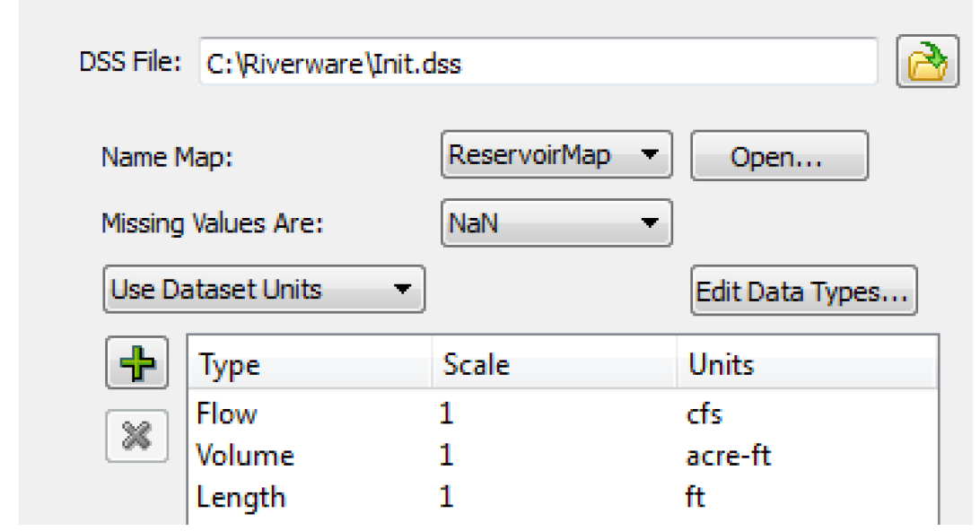Click the Type column header

click(310, 364)
